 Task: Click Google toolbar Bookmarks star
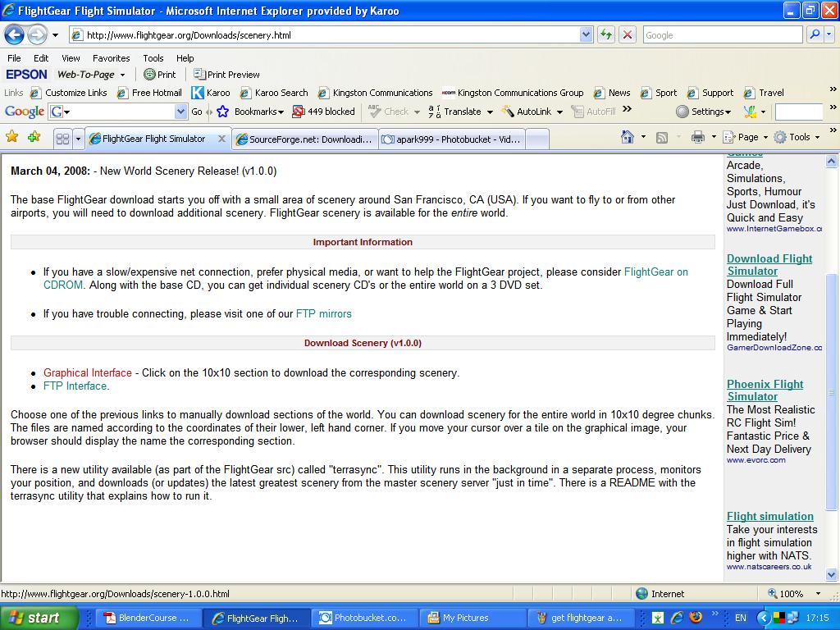[x=223, y=112]
